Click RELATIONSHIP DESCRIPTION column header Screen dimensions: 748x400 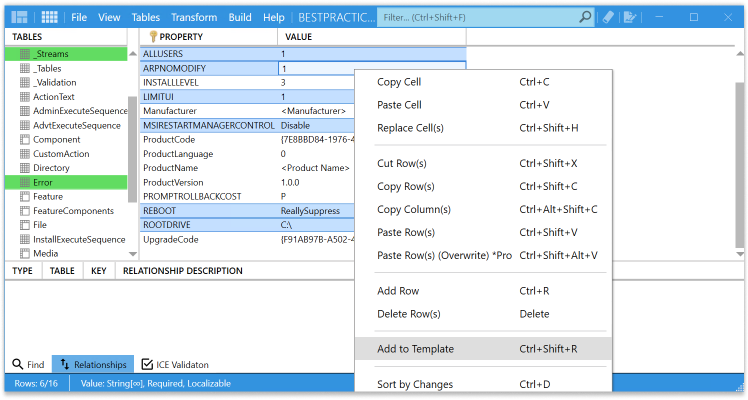(x=183, y=271)
